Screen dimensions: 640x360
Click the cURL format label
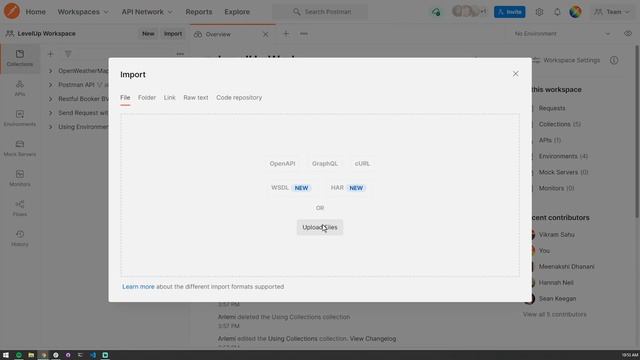click(x=362, y=163)
